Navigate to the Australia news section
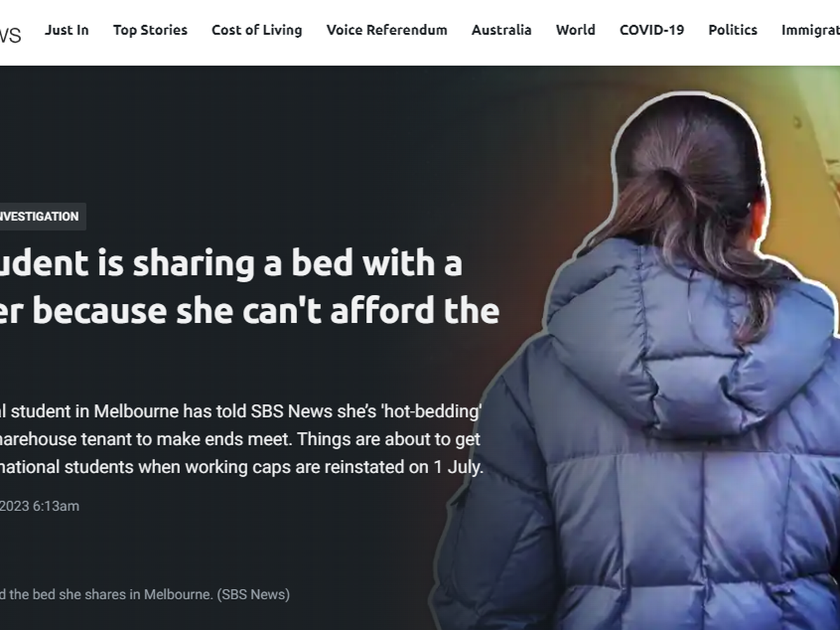The height and width of the screenshot is (630, 840). point(501,30)
